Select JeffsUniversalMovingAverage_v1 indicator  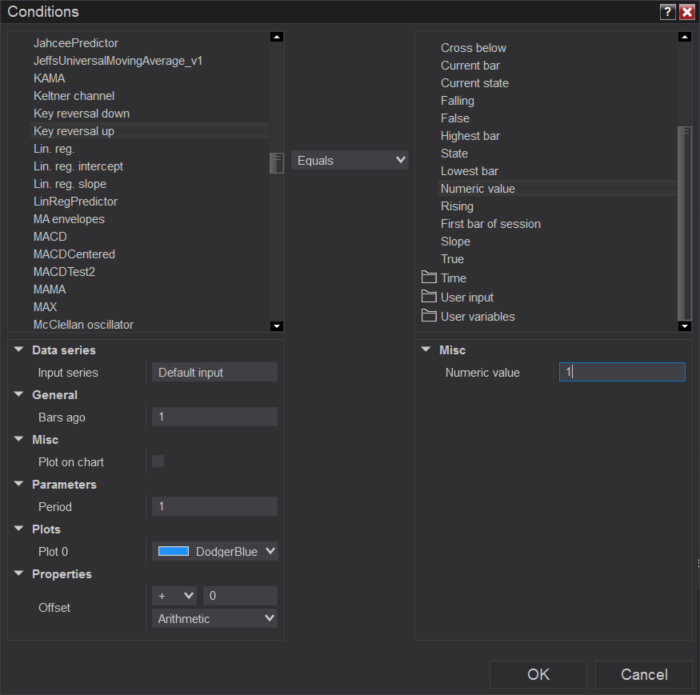[118, 61]
